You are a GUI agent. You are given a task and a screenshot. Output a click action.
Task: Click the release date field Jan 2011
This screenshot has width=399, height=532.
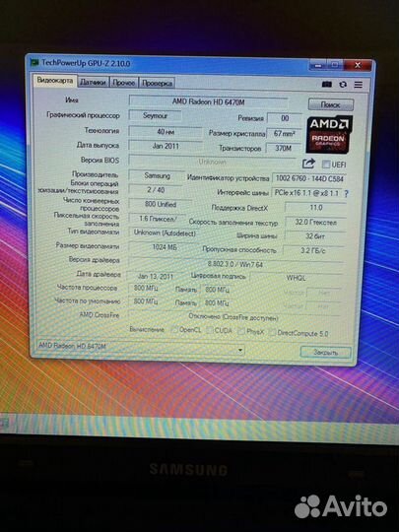(166, 146)
